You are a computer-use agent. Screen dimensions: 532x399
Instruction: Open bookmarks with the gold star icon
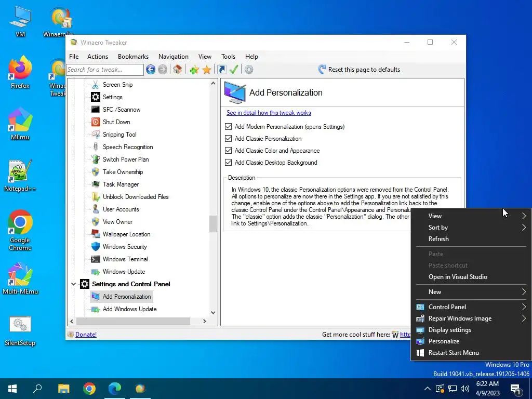point(207,70)
